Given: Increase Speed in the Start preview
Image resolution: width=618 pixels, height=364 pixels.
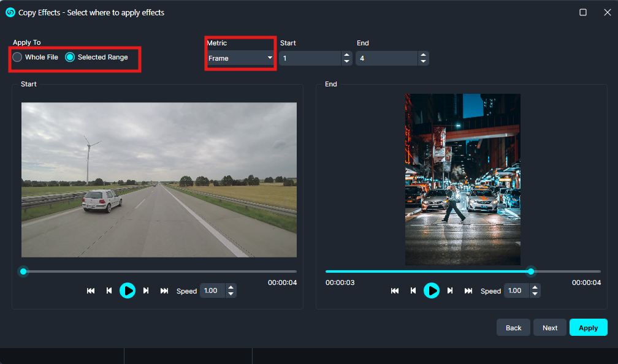Looking at the screenshot, I should (231, 287).
